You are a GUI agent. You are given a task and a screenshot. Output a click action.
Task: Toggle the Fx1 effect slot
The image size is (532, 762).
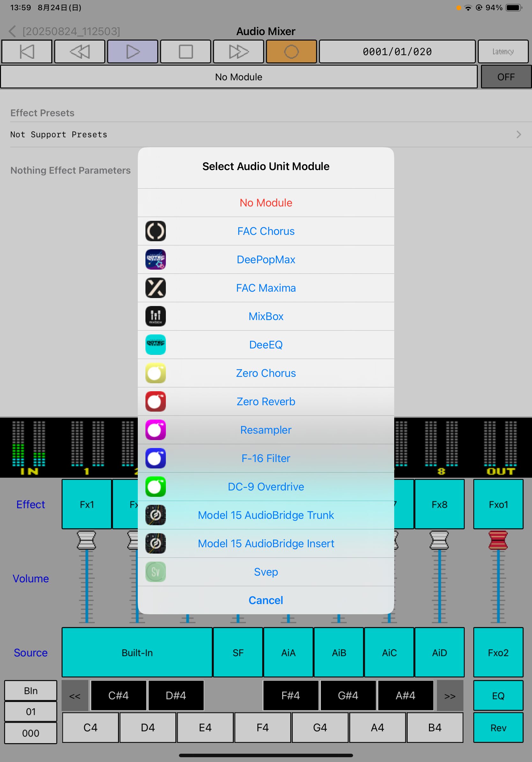pyautogui.click(x=86, y=504)
